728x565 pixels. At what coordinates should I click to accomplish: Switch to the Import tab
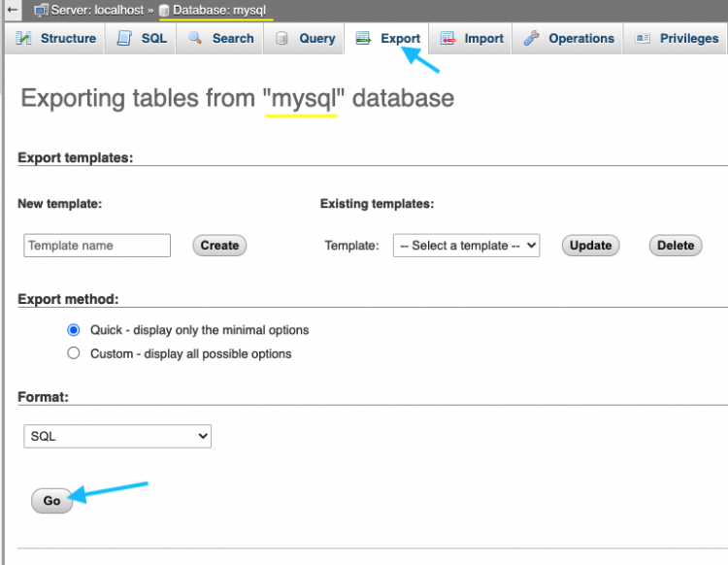tap(471, 38)
